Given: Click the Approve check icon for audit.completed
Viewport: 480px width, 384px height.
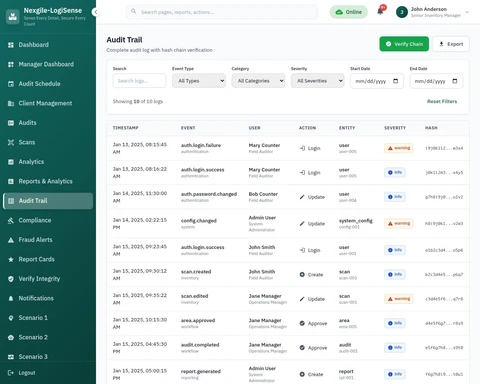Looking at the screenshot, I should point(302,348).
